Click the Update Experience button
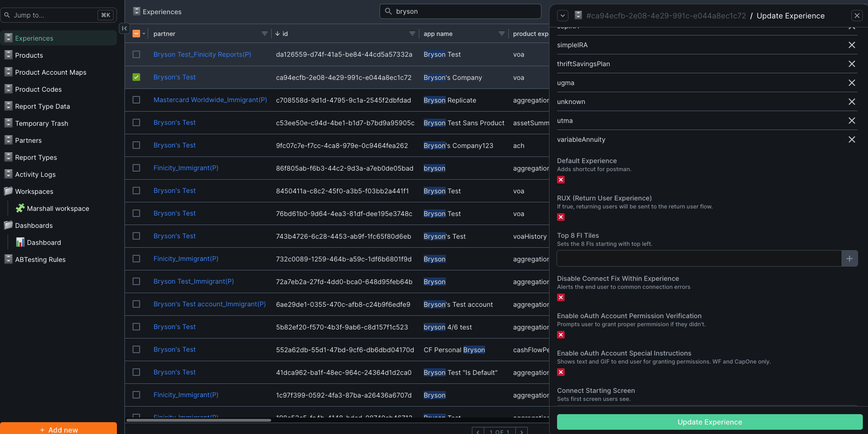 pyautogui.click(x=709, y=422)
